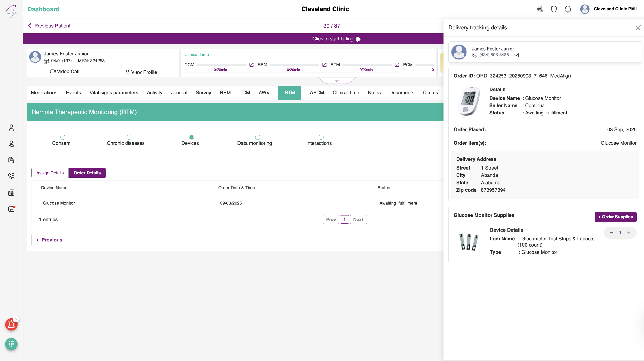The image size is (644, 361).
Task: Open the red emergency alarm button
Action: pos(11,325)
